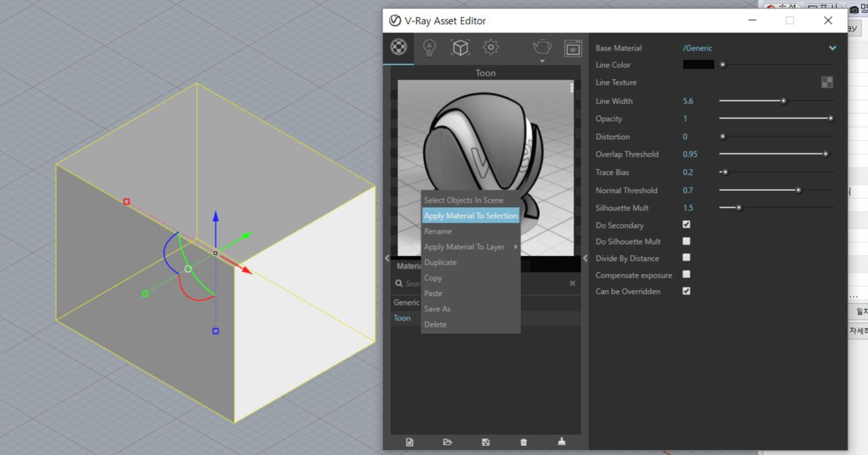Screen dimensions: 868x455
Task: Click the Line Width value 5.6
Action: (x=688, y=101)
